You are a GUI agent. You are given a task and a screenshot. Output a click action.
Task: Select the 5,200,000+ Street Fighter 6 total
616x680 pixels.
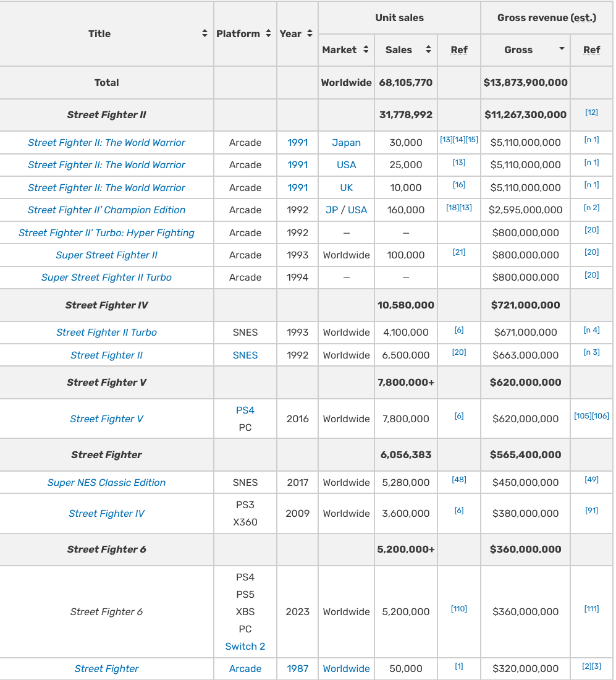[x=406, y=550]
